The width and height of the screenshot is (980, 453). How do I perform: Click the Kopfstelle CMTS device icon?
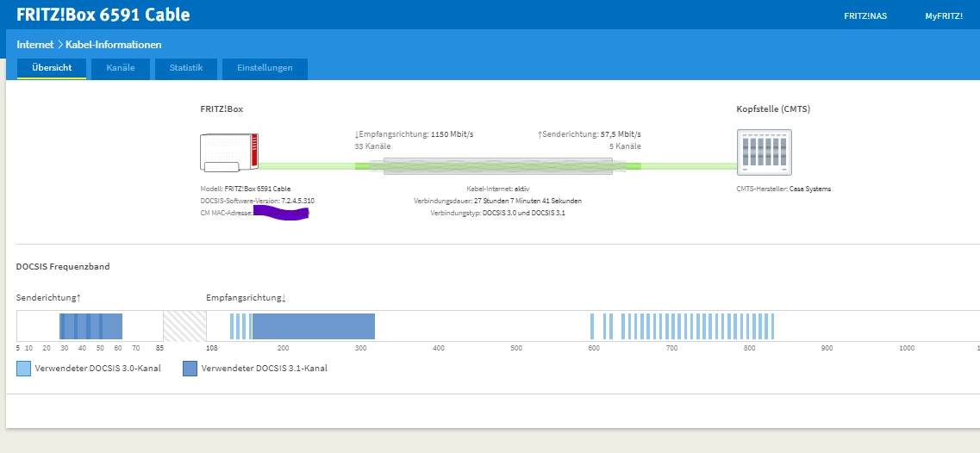[764, 152]
